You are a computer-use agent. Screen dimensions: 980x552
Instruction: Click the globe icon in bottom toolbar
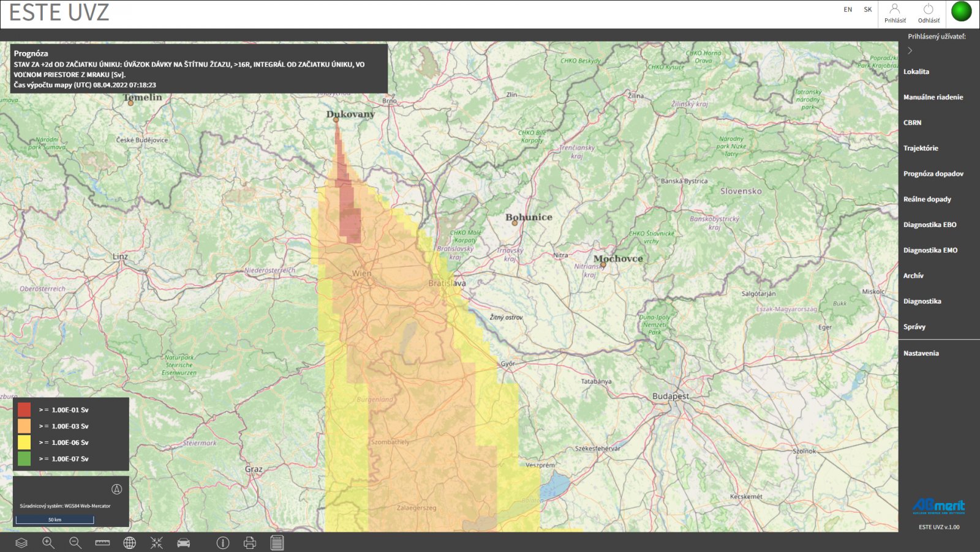pyautogui.click(x=129, y=543)
